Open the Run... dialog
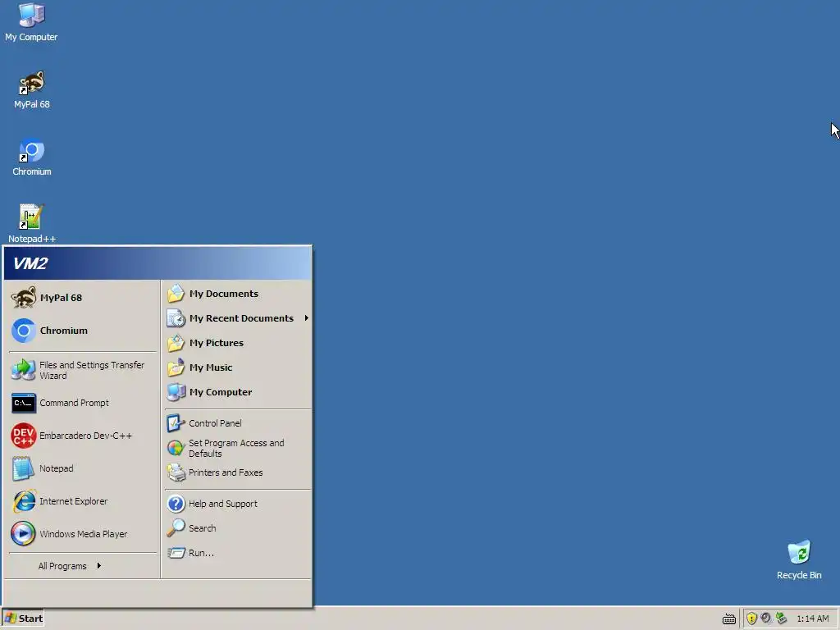This screenshot has height=630, width=840. tap(237, 553)
